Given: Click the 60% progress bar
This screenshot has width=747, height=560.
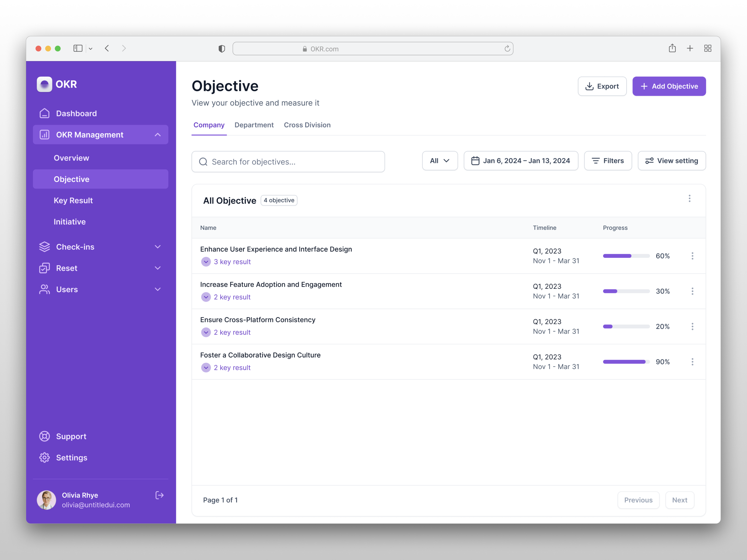Looking at the screenshot, I should (626, 256).
